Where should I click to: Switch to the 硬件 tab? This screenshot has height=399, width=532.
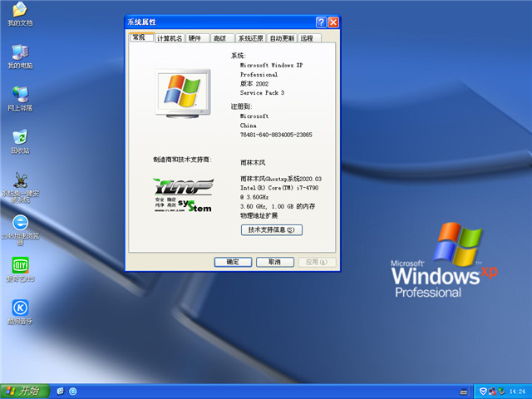pos(197,38)
